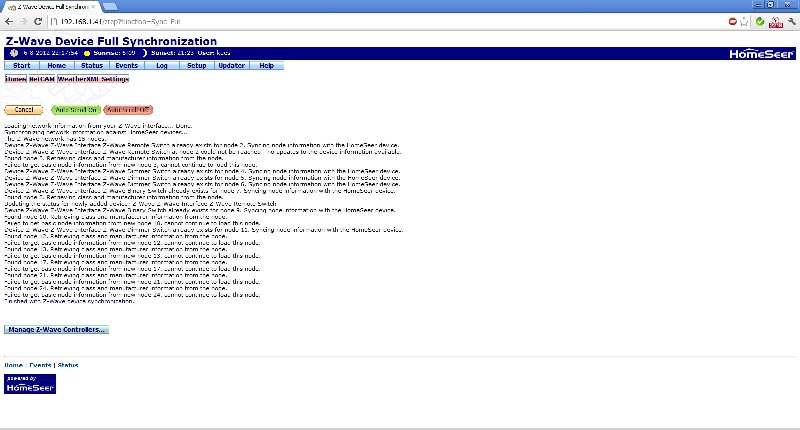Open the Chrome wrench settings menu
The image size is (800, 430).
tap(792, 21)
